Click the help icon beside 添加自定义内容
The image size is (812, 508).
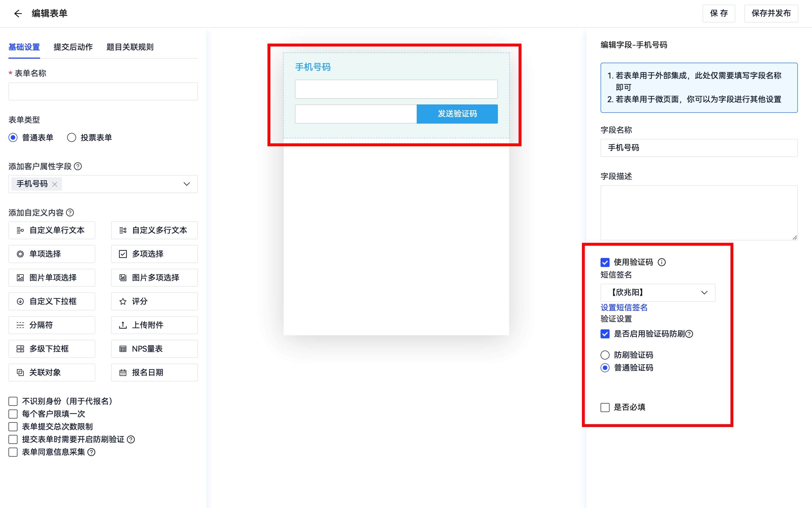click(70, 213)
